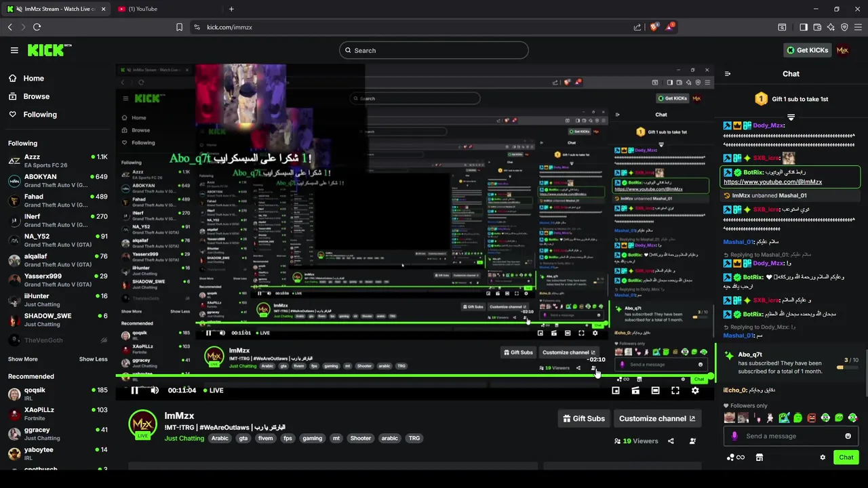The height and width of the screenshot is (488, 868).
Task: Open XAoPiLLz in Recommended channels
Action: point(58,413)
